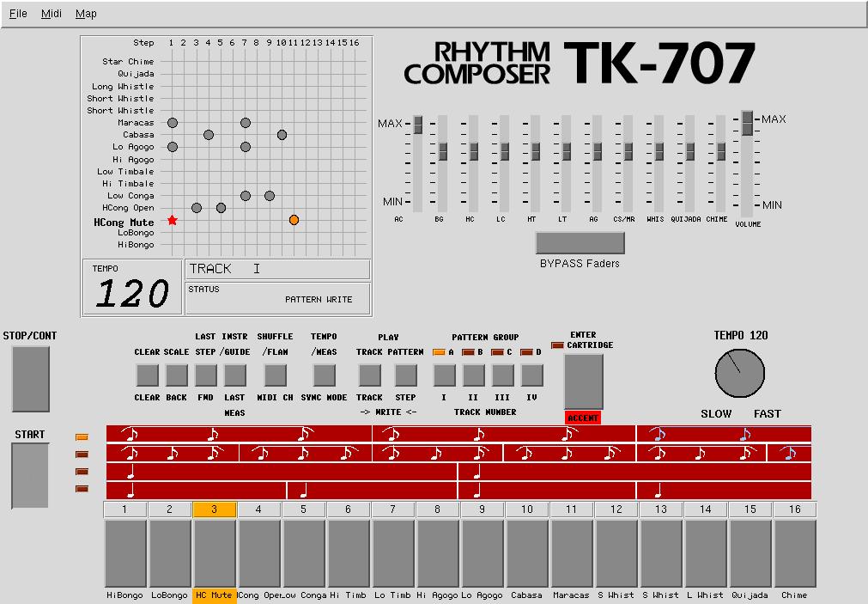Viewport: 868px width, 604px height.
Task: Click the master Volume fader
Action: (x=747, y=123)
